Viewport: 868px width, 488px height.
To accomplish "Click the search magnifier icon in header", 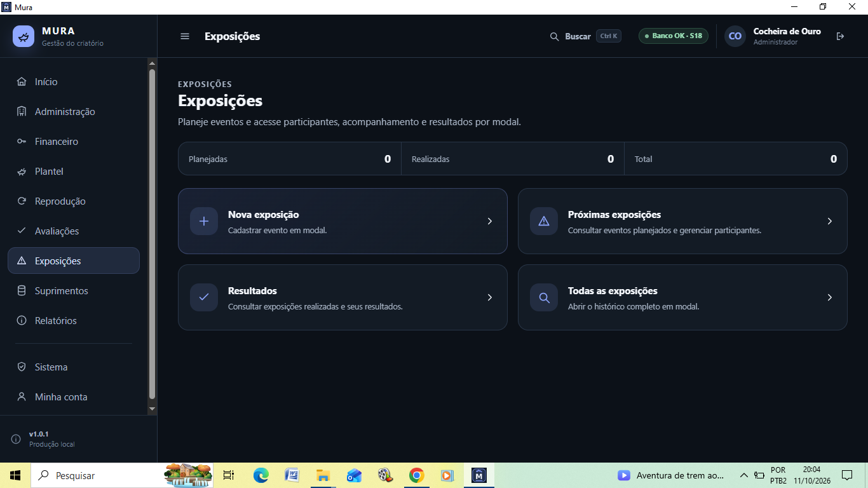I will coord(554,36).
